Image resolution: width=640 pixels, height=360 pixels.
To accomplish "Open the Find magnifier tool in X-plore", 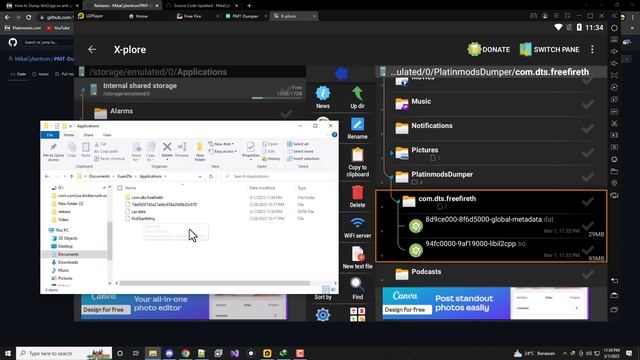I will tap(357, 288).
